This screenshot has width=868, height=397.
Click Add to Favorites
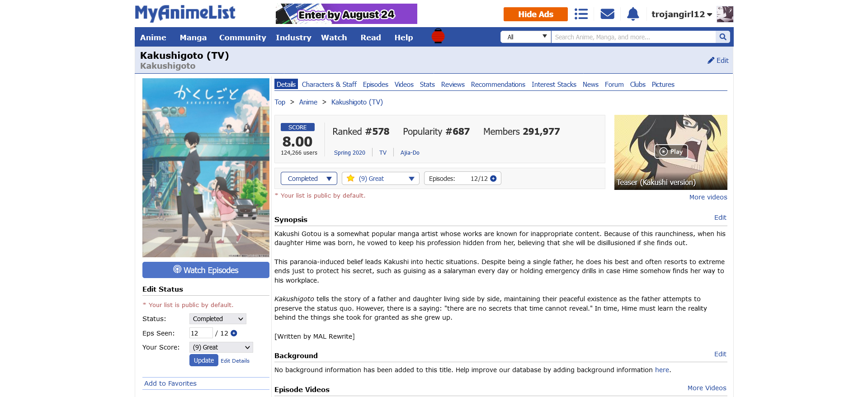(x=170, y=383)
